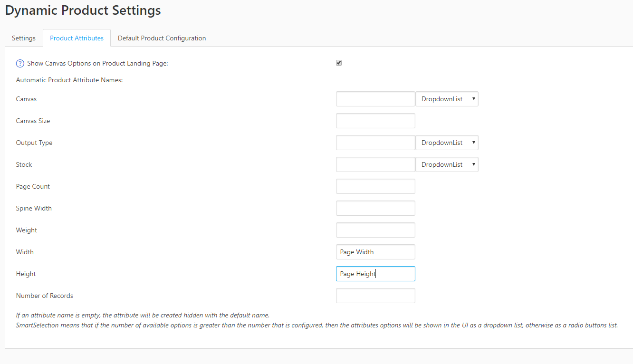The height and width of the screenshot is (364, 633).
Task: Click the Weight text field
Action: 375,230
